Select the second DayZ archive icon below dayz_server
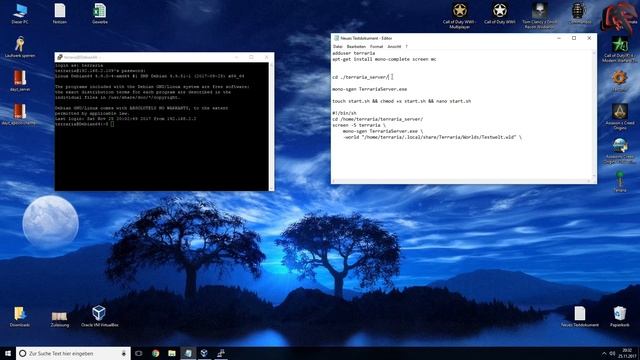 point(19,114)
